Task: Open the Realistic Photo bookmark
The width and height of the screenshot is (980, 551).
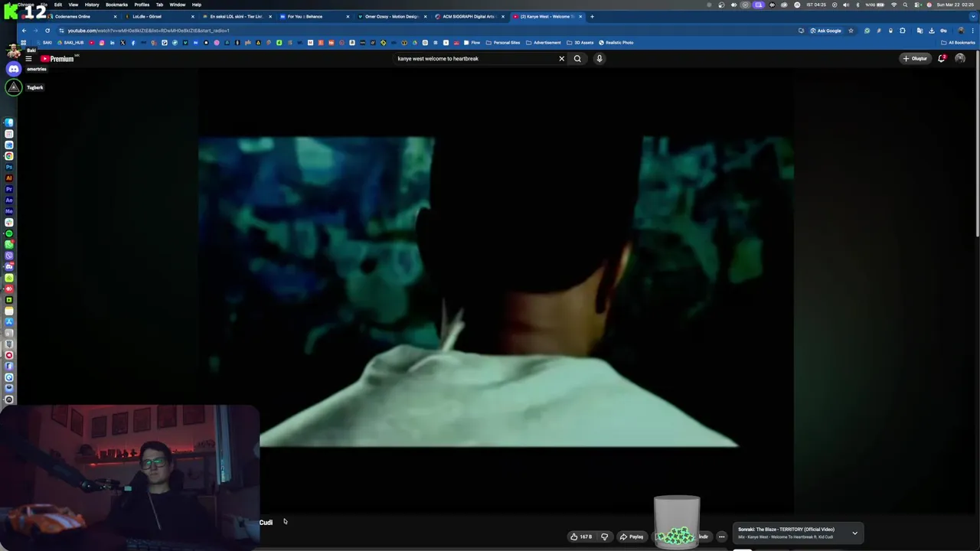Action: point(616,43)
